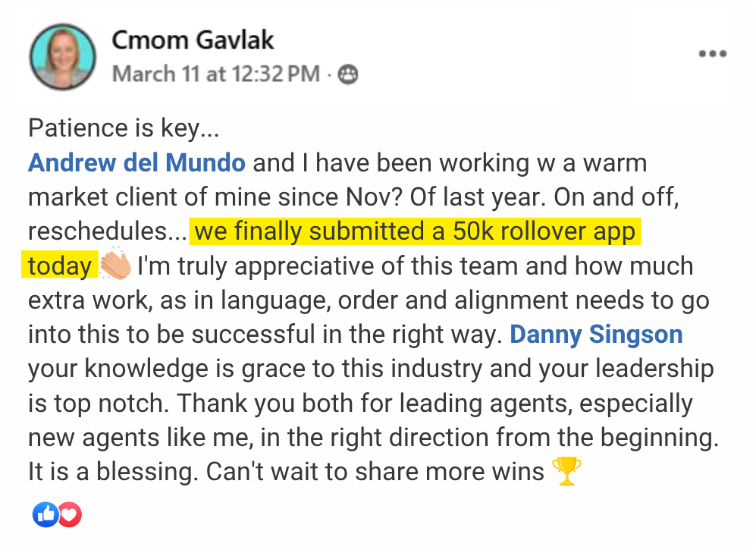Open the post options three-dot menu
Image resolution: width=756 pixels, height=553 pixels.
tap(712, 54)
